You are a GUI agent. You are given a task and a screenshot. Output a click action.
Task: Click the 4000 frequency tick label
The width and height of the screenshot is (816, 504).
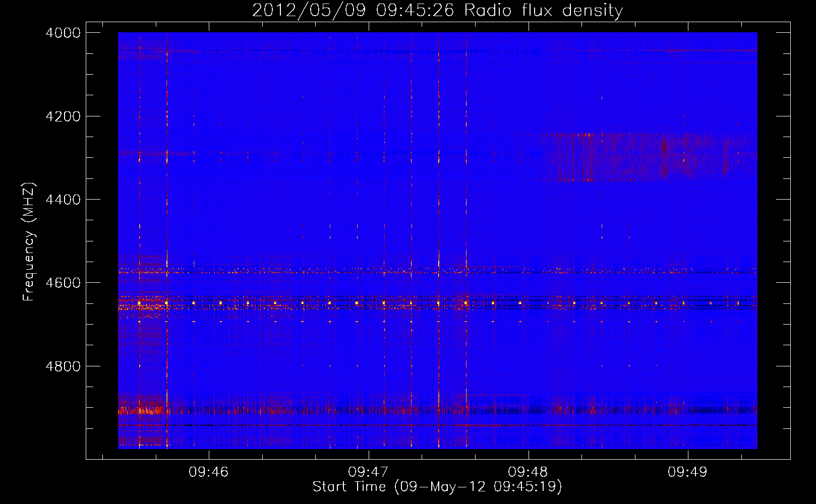point(63,33)
